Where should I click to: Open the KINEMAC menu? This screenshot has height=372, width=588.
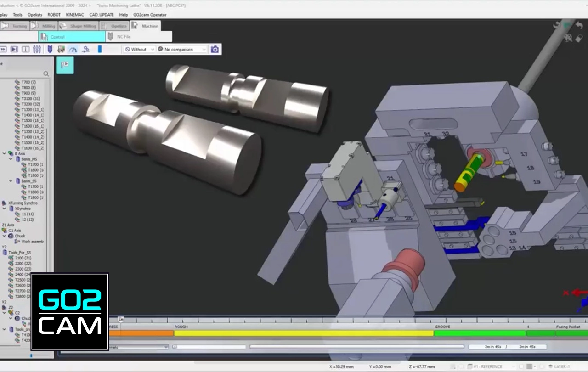pyautogui.click(x=75, y=15)
